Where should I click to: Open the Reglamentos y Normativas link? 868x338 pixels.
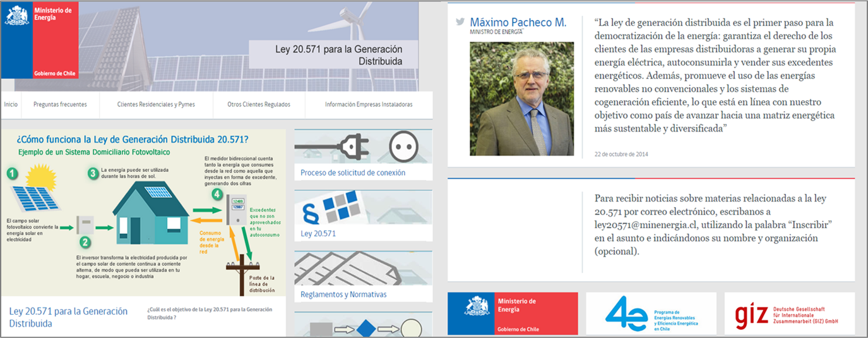tap(343, 294)
